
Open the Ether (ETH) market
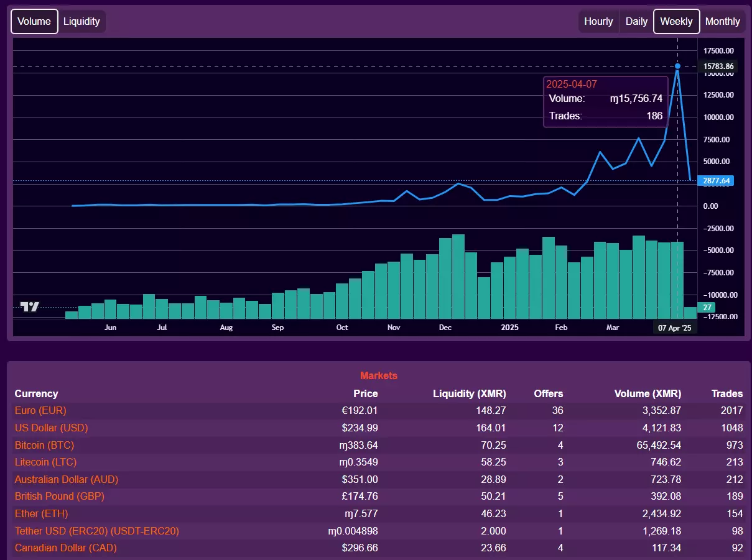[42, 513]
